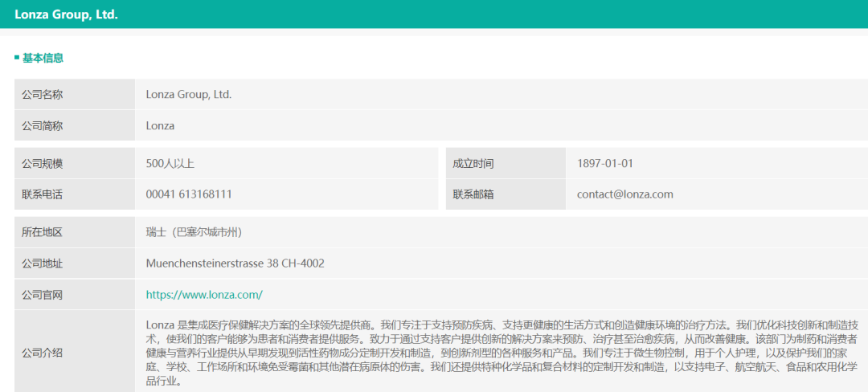Click the 公司介绍 label cell
The image size is (868, 392).
pos(75,352)
